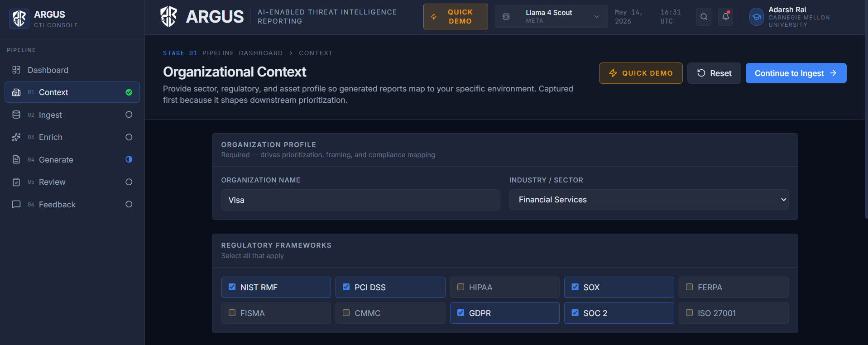Toggle the SOC 2 framework checkbox
The image size is (868, 345).
point(575,313)
